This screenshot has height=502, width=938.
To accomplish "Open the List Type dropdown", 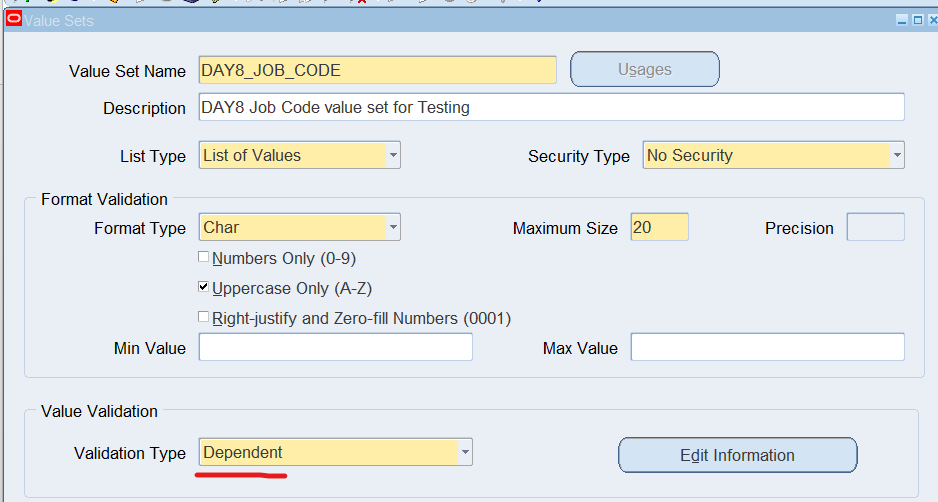I will (393, 156).
